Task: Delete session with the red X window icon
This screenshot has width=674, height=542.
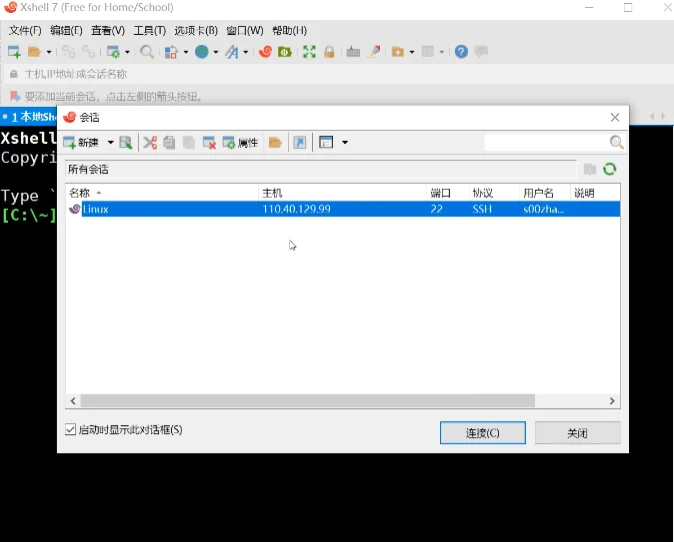Action: point(209,142)
